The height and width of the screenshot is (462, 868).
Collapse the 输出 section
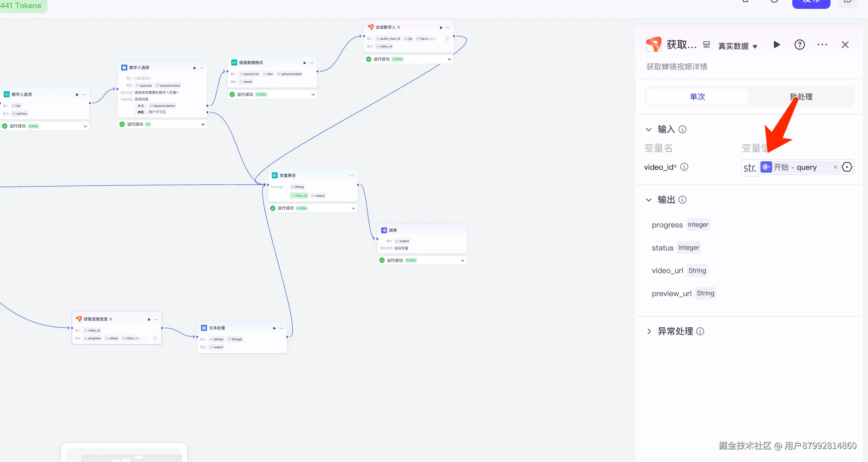point(649,200)
